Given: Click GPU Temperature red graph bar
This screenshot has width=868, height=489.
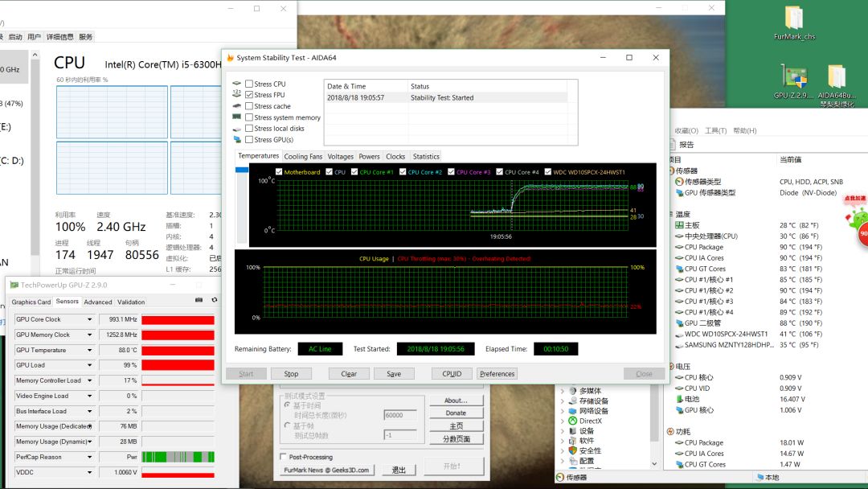Looking at the screenshot, I should pyautogui.click(x=178, y=350).
